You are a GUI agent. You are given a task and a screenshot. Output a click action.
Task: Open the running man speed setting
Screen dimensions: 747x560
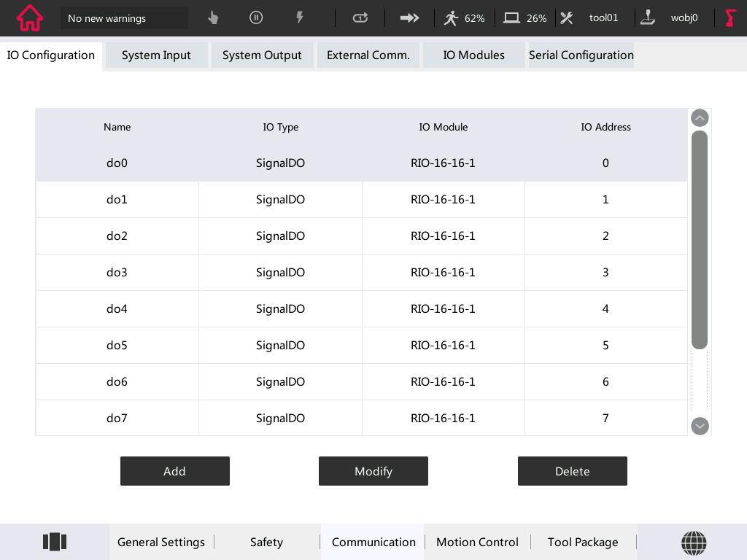coord(464,18)
